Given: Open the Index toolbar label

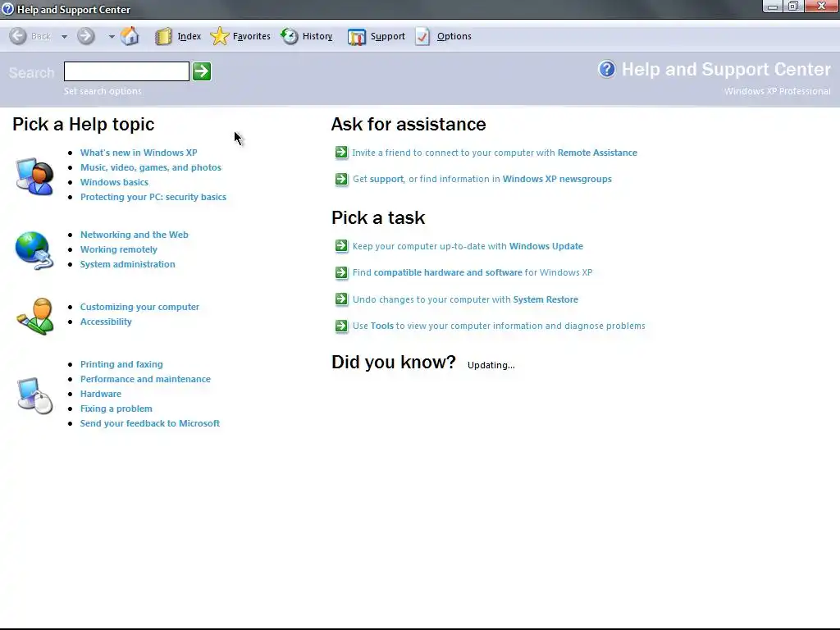Looking at the screenshot, I should point(189,36).
